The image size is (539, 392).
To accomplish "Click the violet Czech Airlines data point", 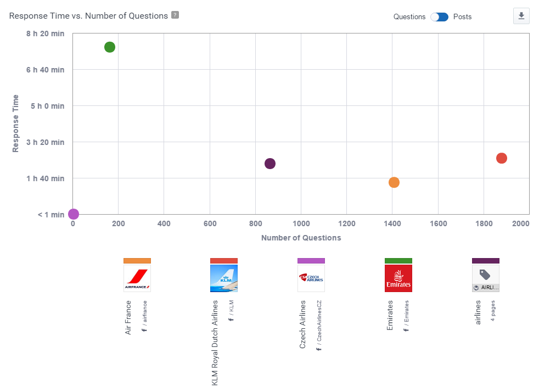I will pos(74,214).
